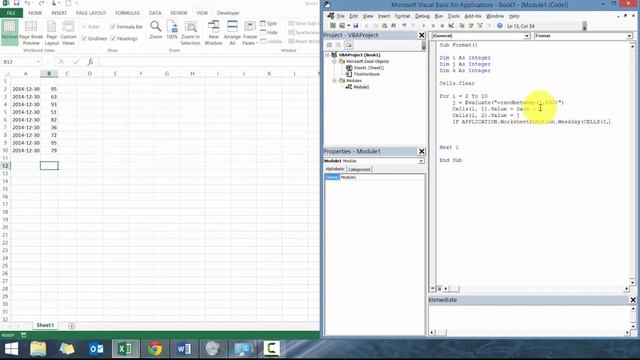Click View Code icon in Project panel
Viewport: 640px width, 360px height.
[x=329, y=45]
